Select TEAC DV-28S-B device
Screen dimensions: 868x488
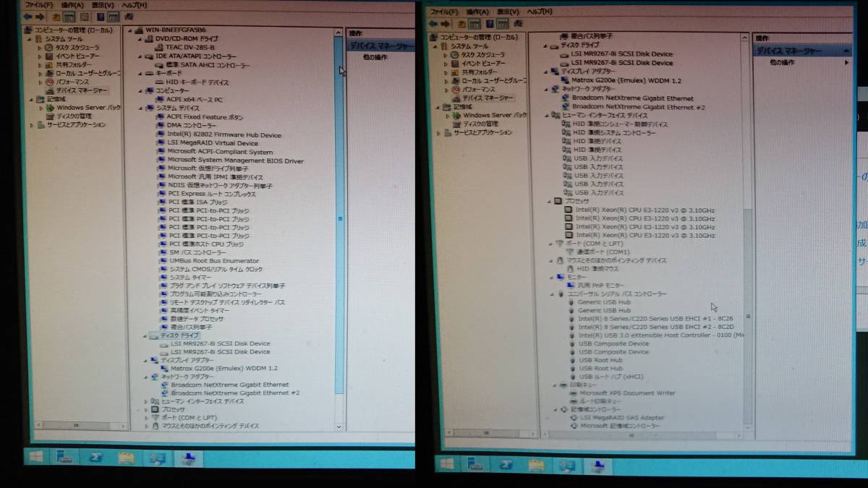(x=190, y=47)
